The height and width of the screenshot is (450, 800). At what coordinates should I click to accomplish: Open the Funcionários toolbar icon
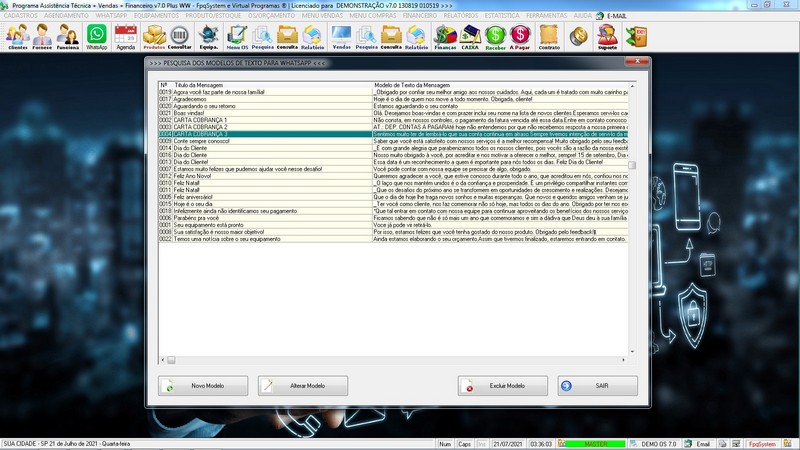click(x=67, y=37)
